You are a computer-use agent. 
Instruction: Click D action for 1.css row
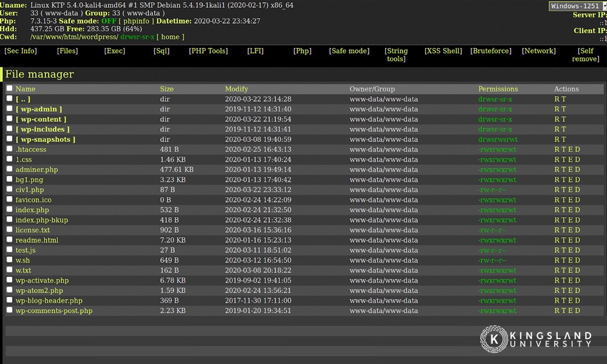coord(577,160)
